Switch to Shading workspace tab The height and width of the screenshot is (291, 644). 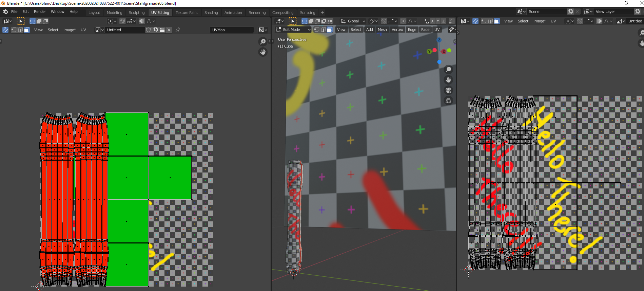211,13
